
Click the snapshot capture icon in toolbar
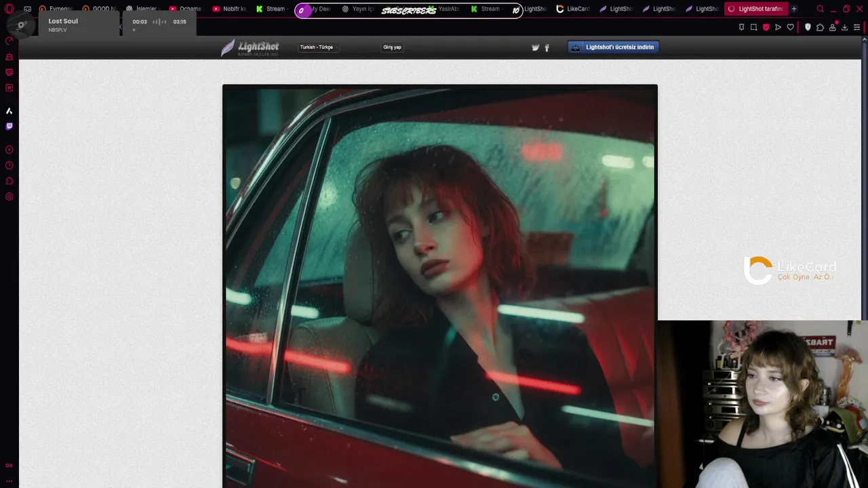coord(753,27)
